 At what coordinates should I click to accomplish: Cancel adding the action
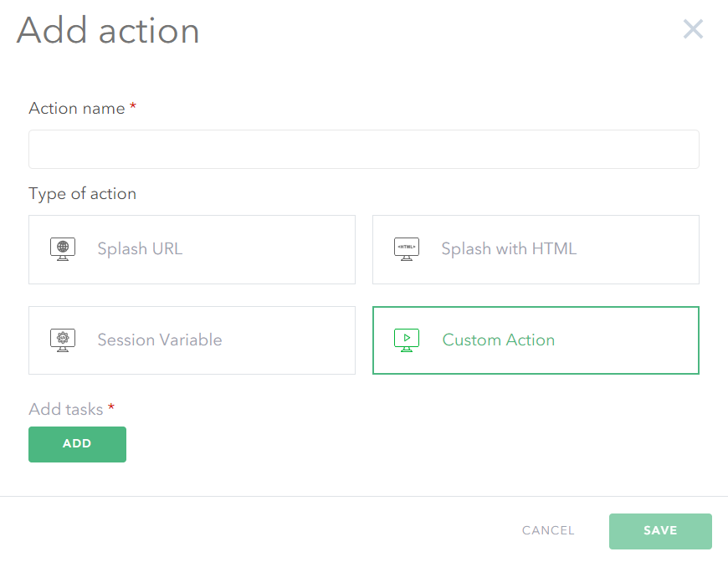[x=548, y=530]
